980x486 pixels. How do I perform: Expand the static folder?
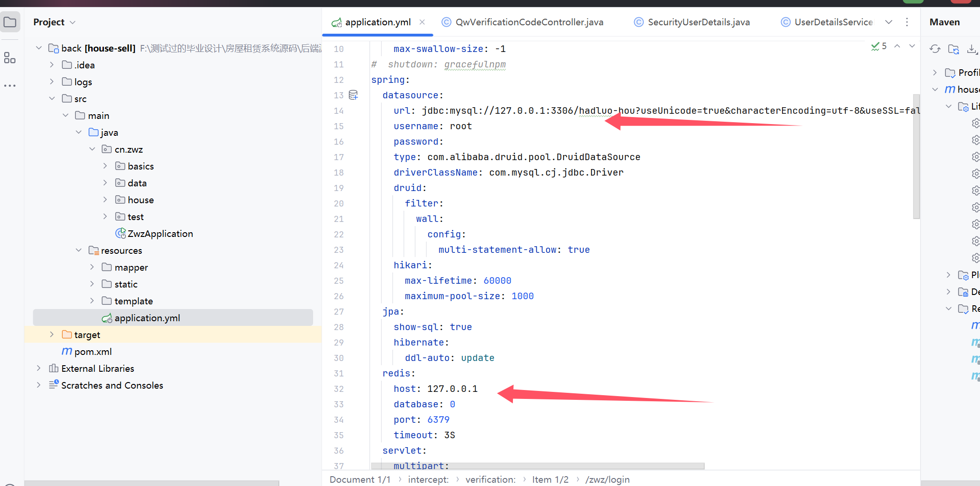click(92, 284)
